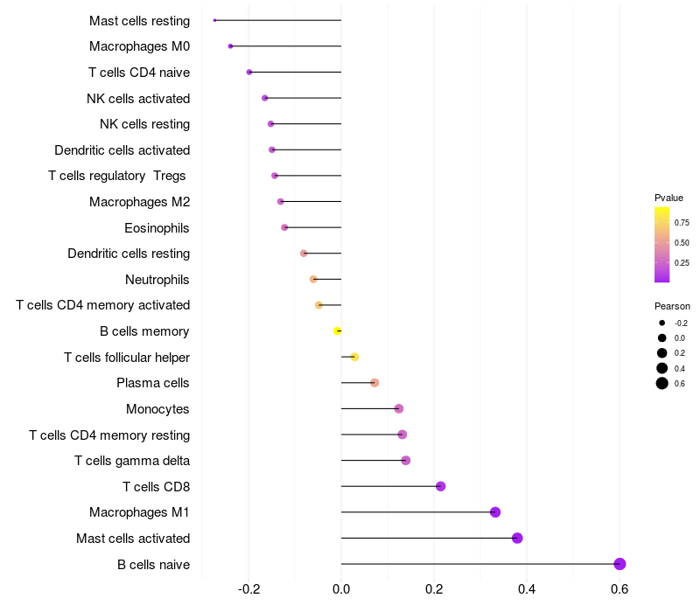Screen dimensions: 700x612
Task: Select the "Eosinophils" row label
Action: pos(157,227)
